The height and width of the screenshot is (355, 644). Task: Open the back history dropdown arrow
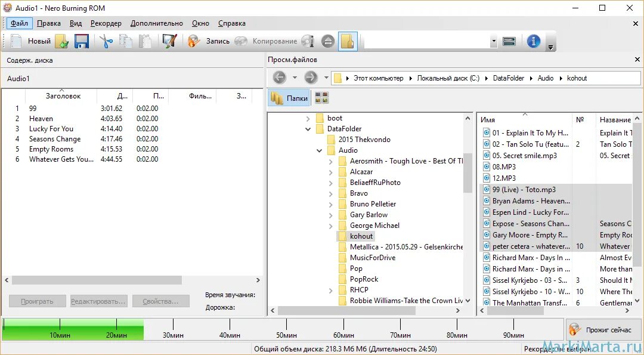(x=295, y=77)
